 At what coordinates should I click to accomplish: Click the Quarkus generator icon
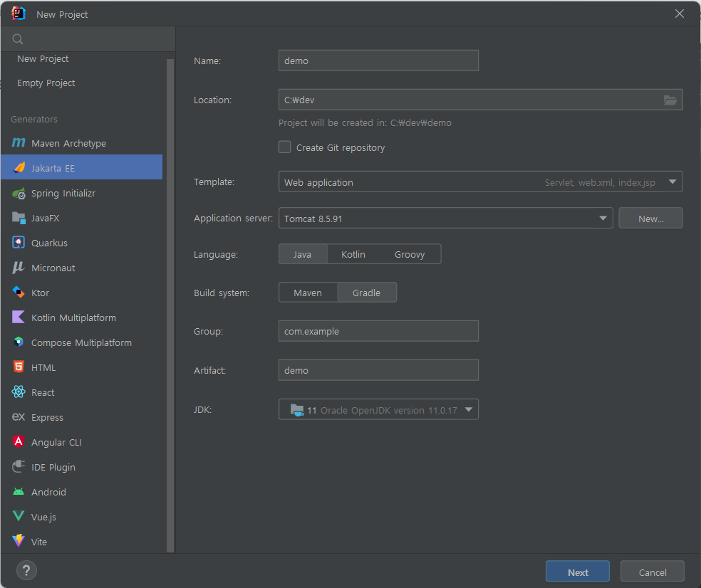[19, 243]
